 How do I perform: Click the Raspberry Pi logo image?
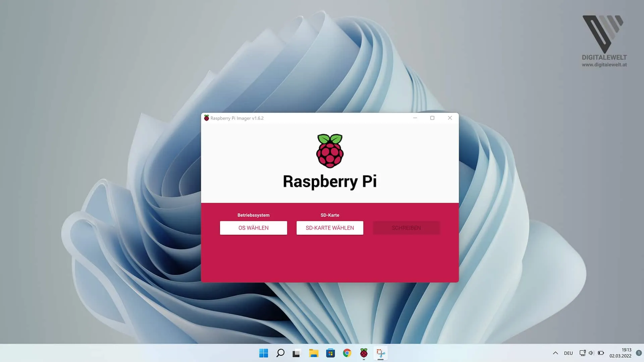(330, 151)
